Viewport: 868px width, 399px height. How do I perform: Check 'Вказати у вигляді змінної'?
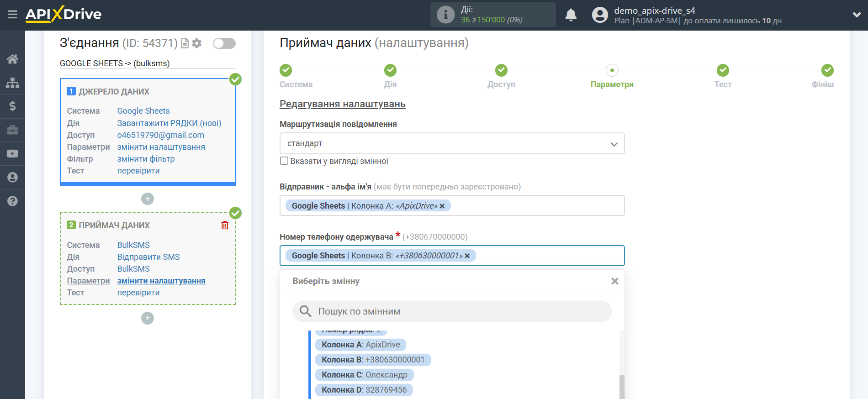(x=284, y=161)
